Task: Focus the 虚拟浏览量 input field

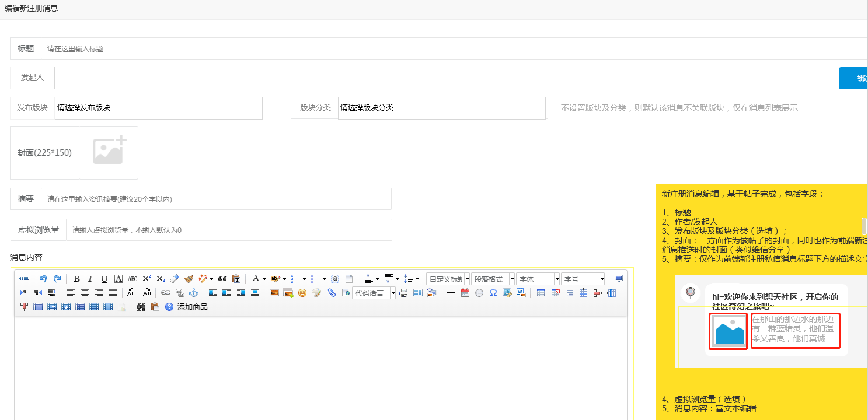Action: (229, 230)
